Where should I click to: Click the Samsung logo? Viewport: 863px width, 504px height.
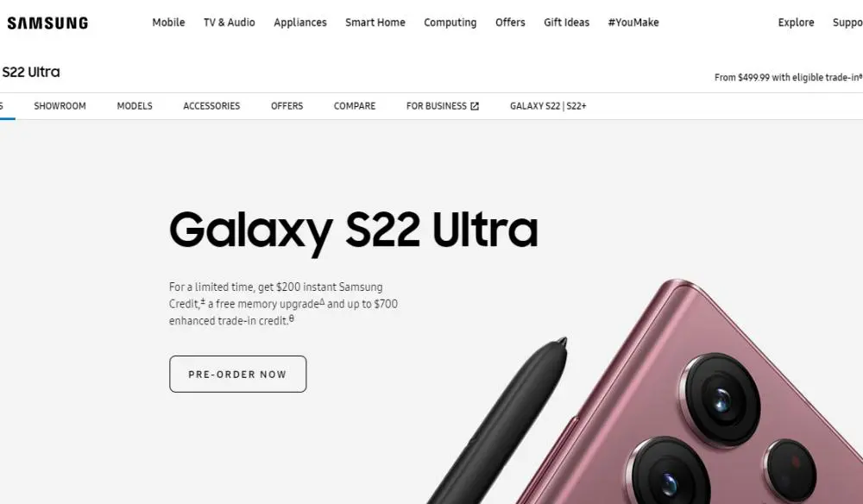[x=47, y=23]
